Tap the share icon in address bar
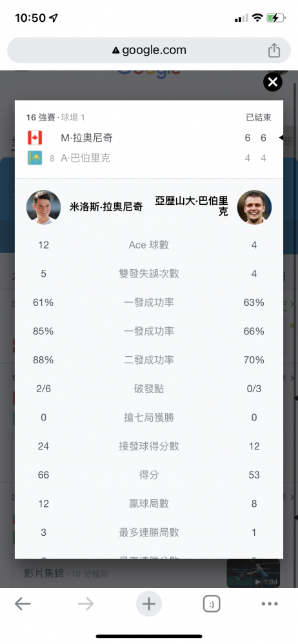Viewport: 298px width, 644px height. coord(274,50)
